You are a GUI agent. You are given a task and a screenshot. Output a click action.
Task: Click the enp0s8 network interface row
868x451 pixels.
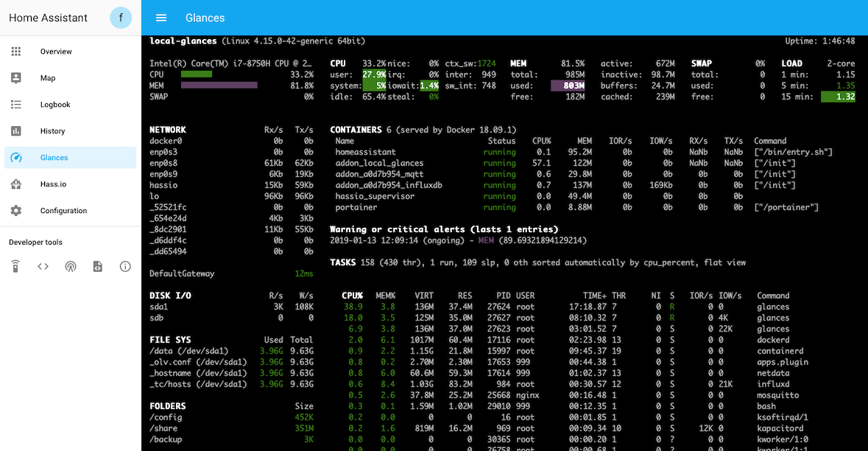231,163
